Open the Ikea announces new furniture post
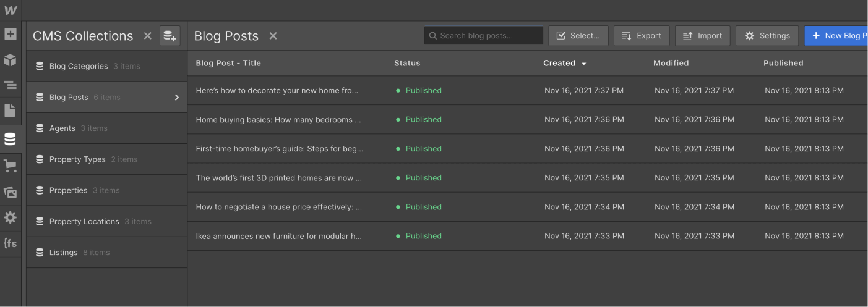This screenshot has width=868, height=307. (x=278, y=236)
